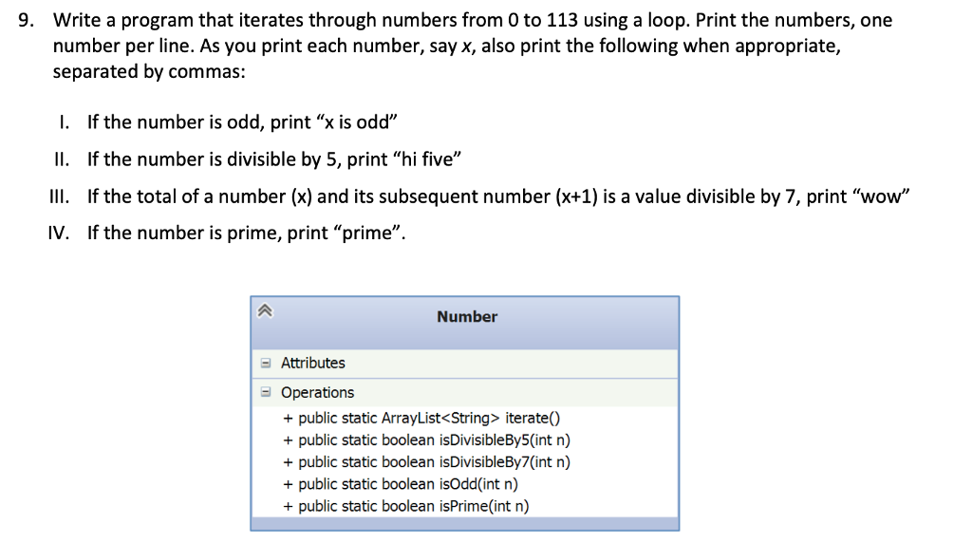This screenshot has height=560, width=972.
Task: Click the plus icon next to isDivisibleBy5
Action: coord(287,439)
